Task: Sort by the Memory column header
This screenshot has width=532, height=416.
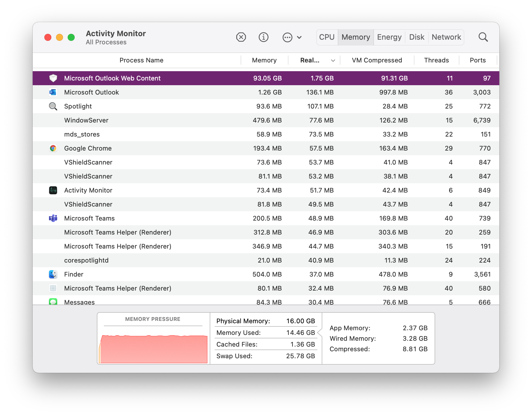Action: click(x=264, y=60)
